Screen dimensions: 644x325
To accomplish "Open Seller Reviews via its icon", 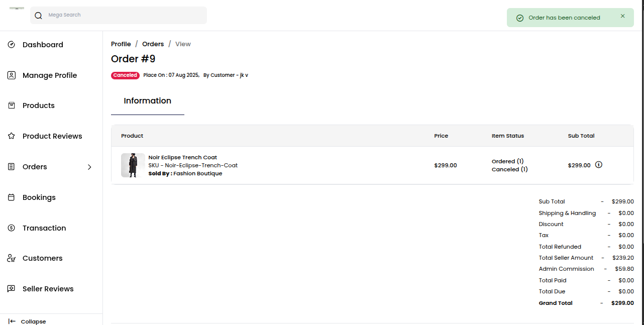I will [x=11, y=288].
